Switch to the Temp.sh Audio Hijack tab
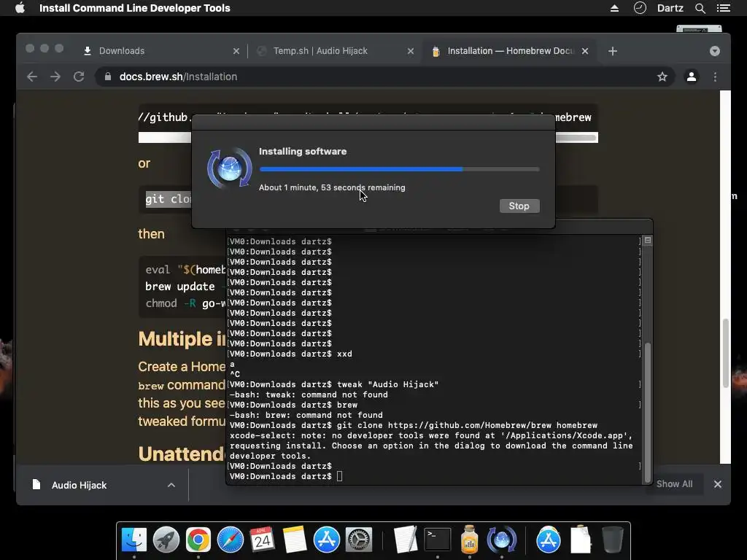The height and width of the screenshot is (560, 747). [x=333, y=51]
